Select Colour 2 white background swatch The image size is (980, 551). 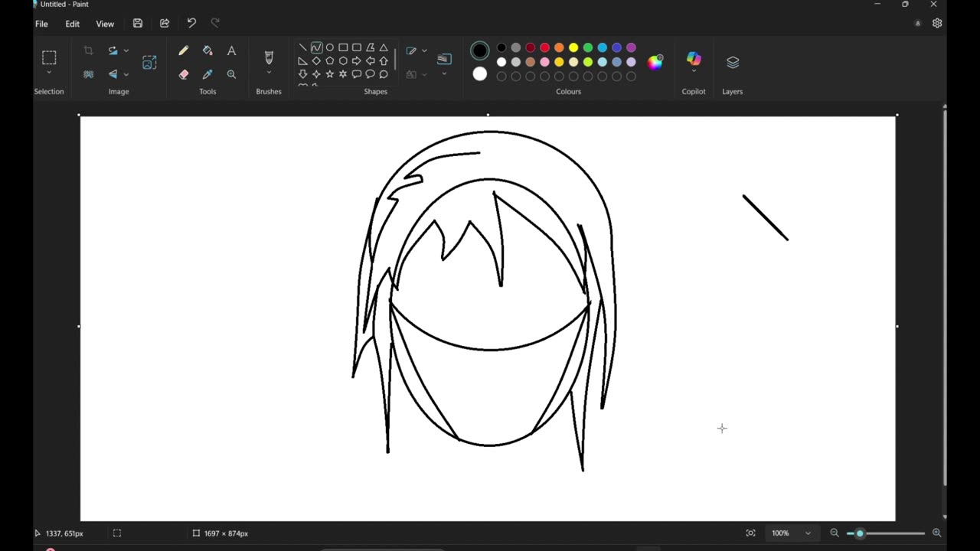tap(480, 74)
